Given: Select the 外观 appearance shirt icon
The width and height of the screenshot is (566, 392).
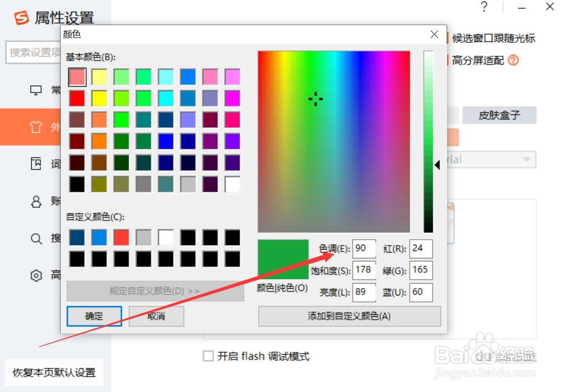Looking at the screenshot, I should pos(36,126).
